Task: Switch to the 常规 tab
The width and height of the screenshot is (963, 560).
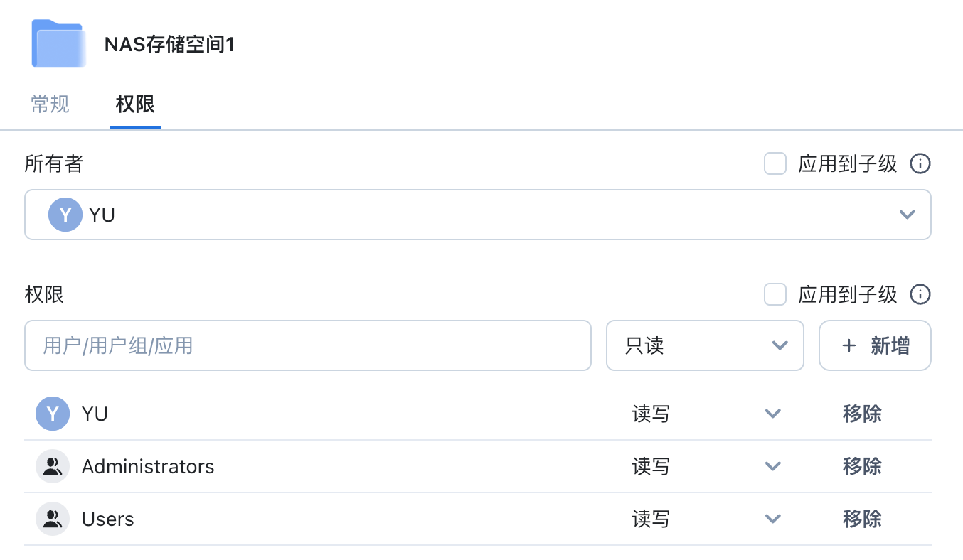Action: pyautogui.click(x=50, y=104)
